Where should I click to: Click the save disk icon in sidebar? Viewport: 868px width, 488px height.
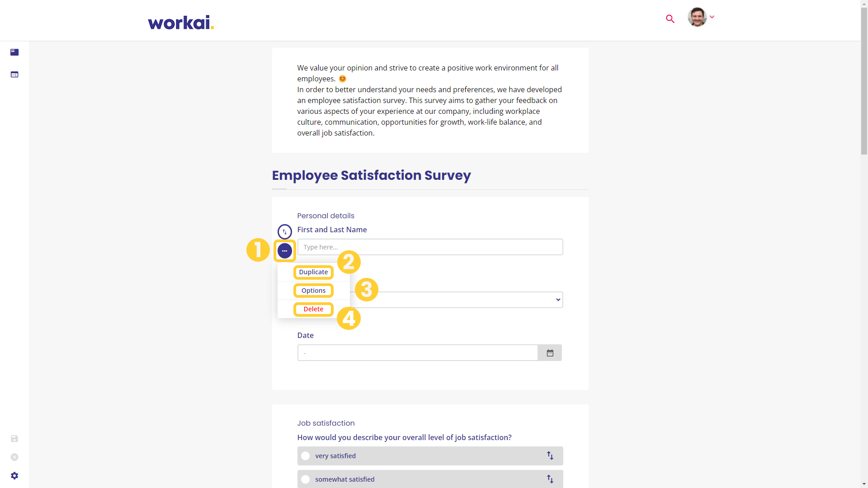pyautogui.click(x=14, y=439)
